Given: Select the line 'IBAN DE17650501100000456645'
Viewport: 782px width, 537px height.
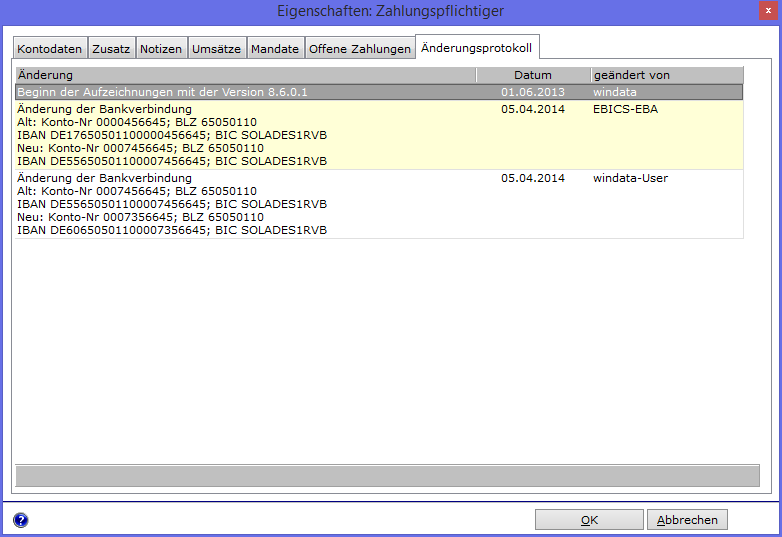Looking at the screenshot, I should (x=172, y=135).
